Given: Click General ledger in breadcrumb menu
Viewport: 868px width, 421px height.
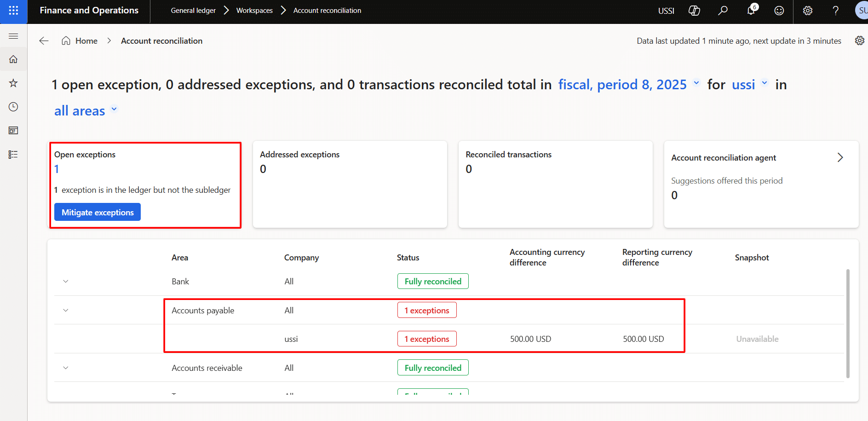Looking at the screenshot, I should (x=193, y=11).
